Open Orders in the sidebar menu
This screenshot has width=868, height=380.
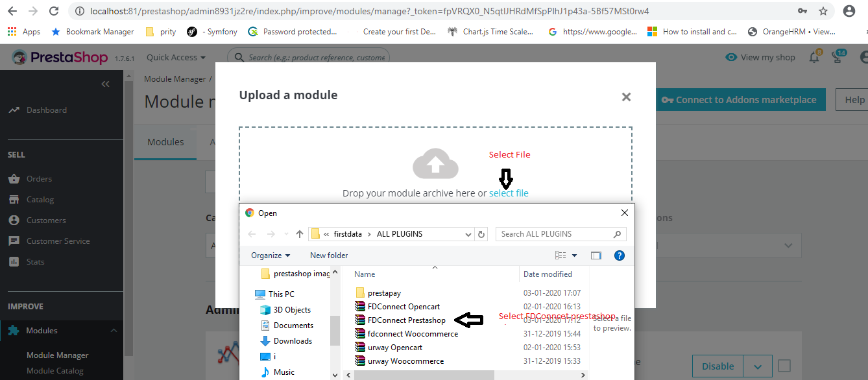tap(39, 179)
